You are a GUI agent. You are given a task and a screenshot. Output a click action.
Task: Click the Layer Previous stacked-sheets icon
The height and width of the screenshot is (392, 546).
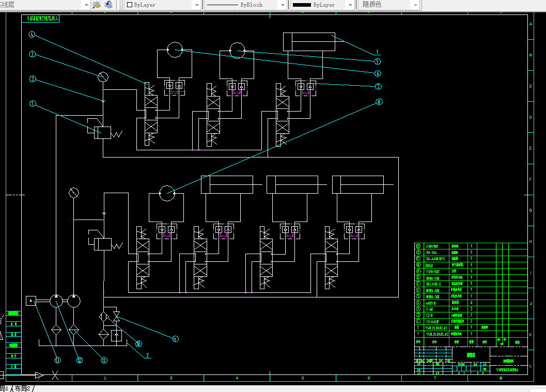click(x=108, y=5)
